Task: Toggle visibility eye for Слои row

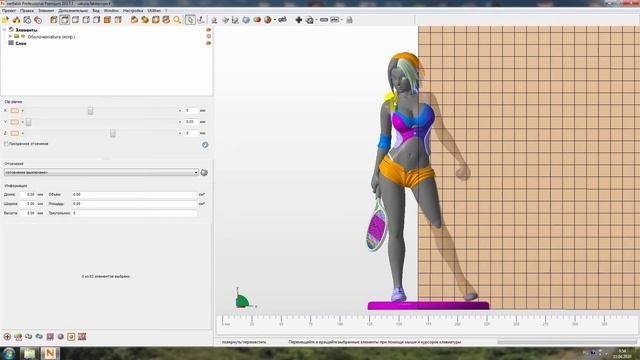Action: pos(209,43)
